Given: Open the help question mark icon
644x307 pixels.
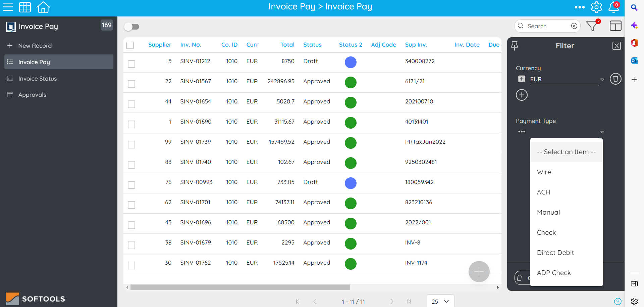Looking at the screenshot, I should 618,301.
